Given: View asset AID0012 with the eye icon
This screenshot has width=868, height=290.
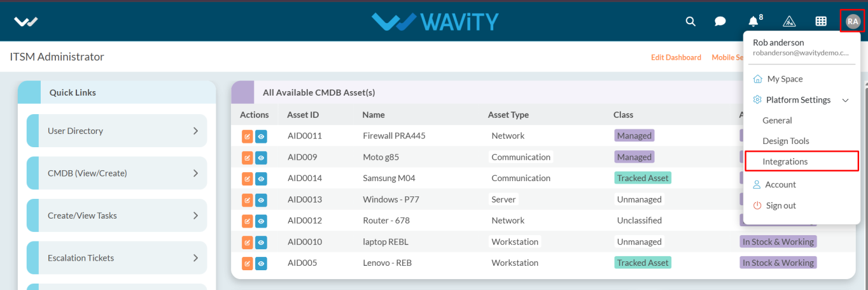Looking at the screenshot, I should (x=261, y=221).
